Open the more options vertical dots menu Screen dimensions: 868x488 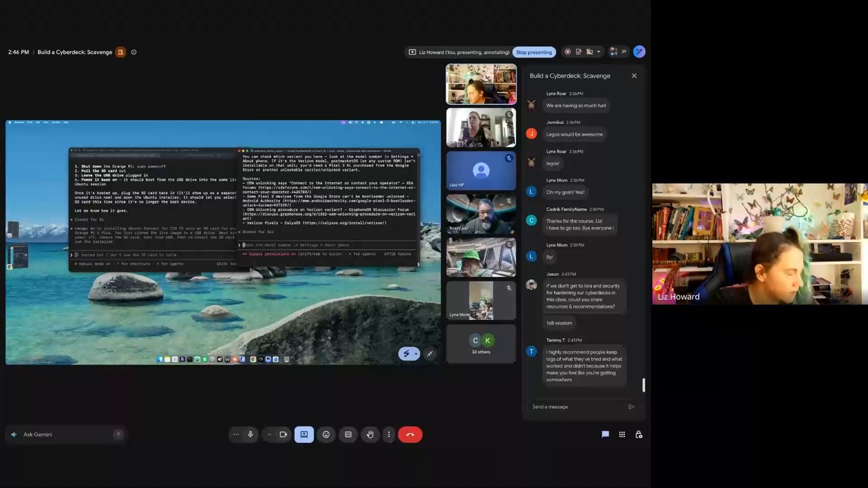389,434
